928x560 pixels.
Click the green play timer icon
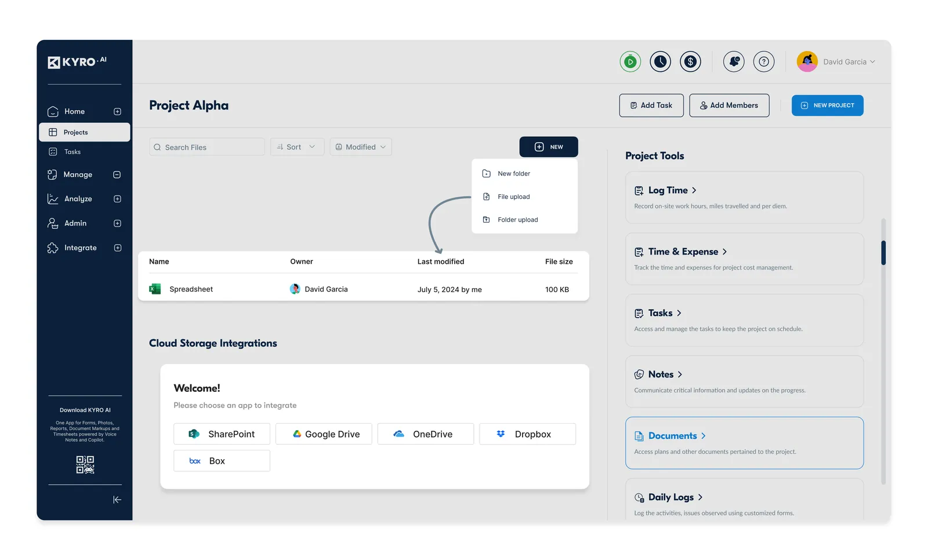coord(630,61)
